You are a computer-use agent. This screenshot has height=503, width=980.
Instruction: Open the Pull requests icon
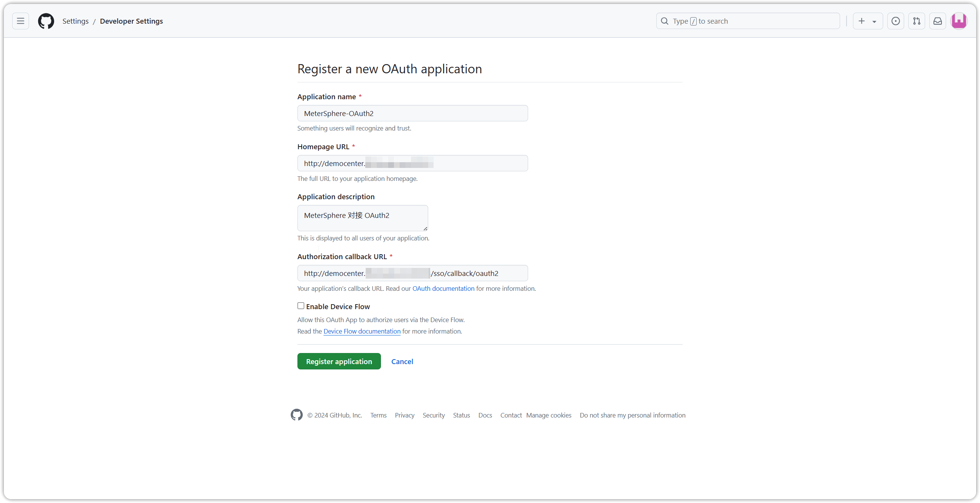click(916, 21)
